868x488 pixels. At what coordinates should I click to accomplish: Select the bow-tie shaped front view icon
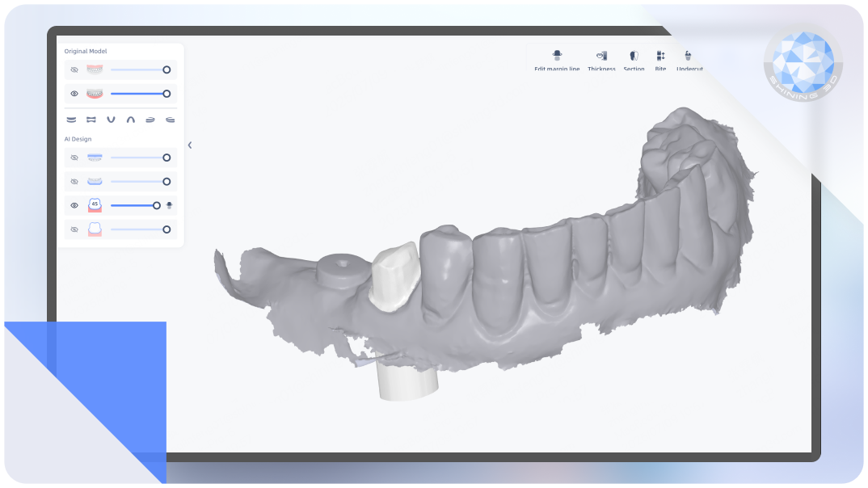pos(91,120)
